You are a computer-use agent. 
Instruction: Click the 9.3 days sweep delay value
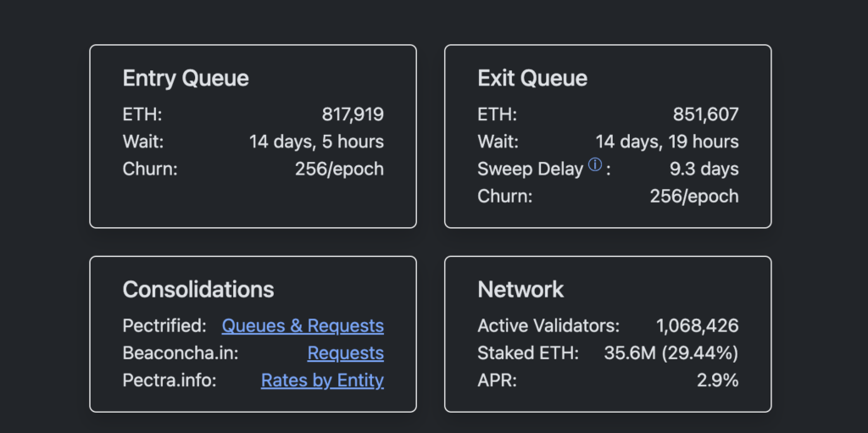(x=704, y=169)
